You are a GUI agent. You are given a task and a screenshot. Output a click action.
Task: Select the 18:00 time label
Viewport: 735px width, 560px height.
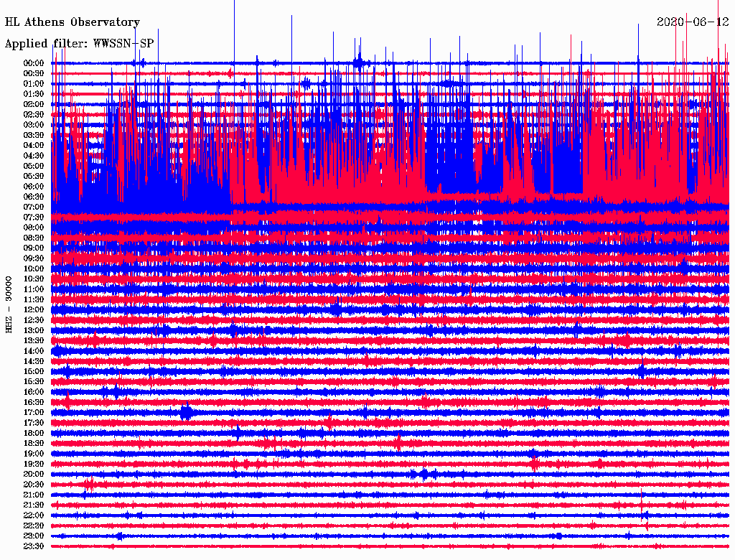tap(34, 434)
